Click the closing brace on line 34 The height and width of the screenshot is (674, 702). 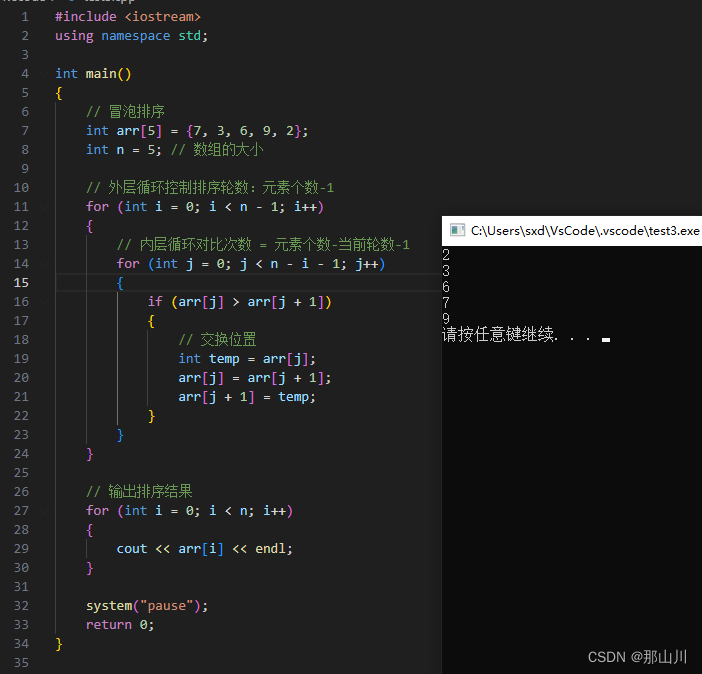59,644
